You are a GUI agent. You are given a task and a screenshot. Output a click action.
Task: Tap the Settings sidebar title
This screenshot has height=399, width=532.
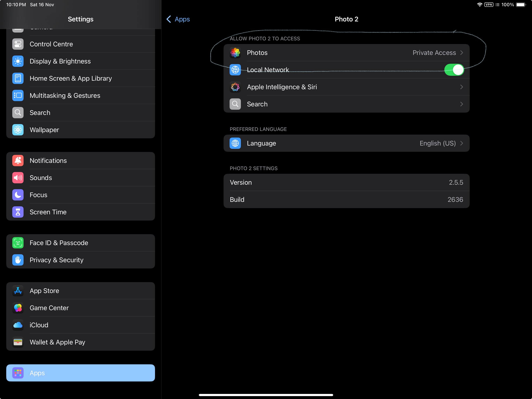click(x=81, y=19)
